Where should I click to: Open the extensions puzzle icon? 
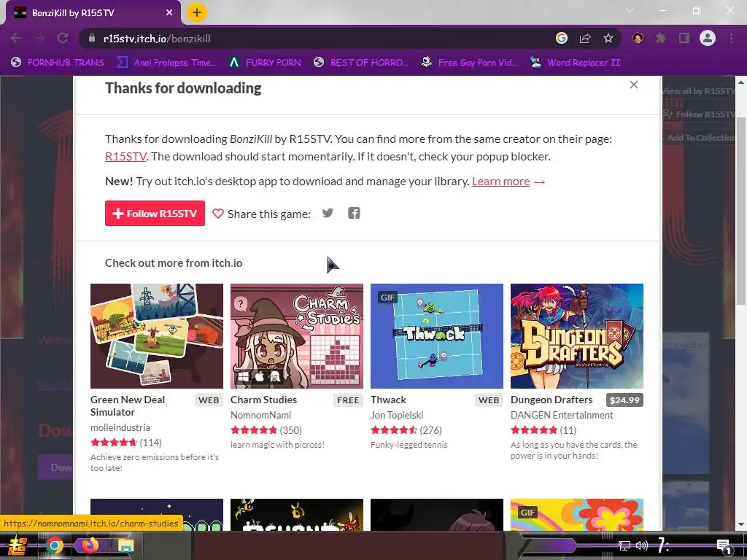point(661,38)
